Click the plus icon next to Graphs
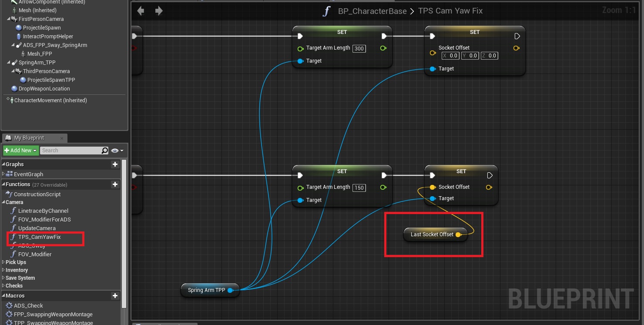Screen dimensions: 644x325 tap(115, 164)
